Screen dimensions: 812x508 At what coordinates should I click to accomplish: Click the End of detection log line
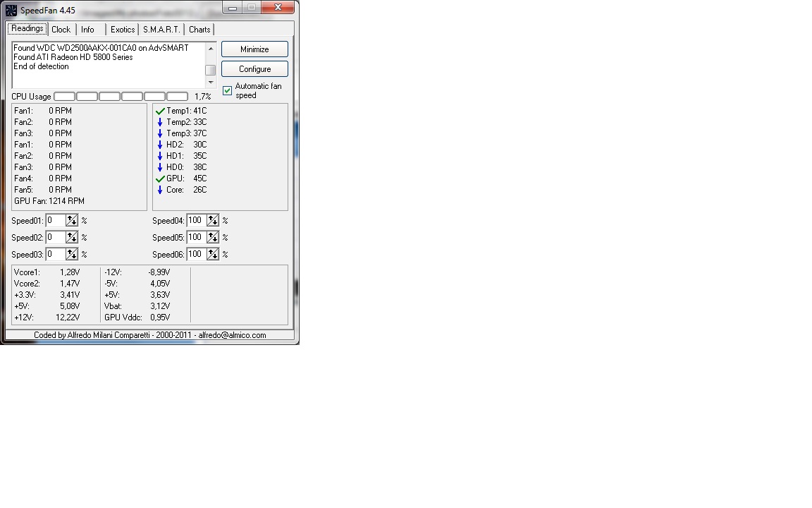pyautogui.click(x=41, y=67)
